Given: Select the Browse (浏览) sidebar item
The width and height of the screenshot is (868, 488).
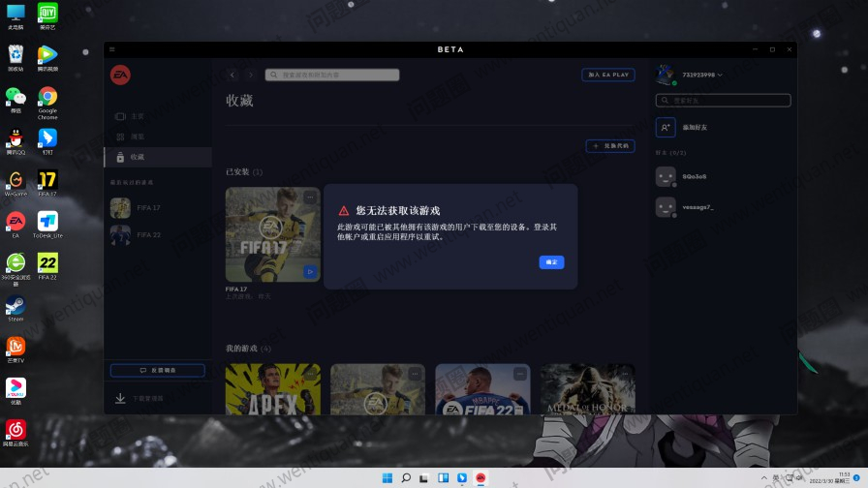Looking at the screenshot, I should (x=137, y=137).
